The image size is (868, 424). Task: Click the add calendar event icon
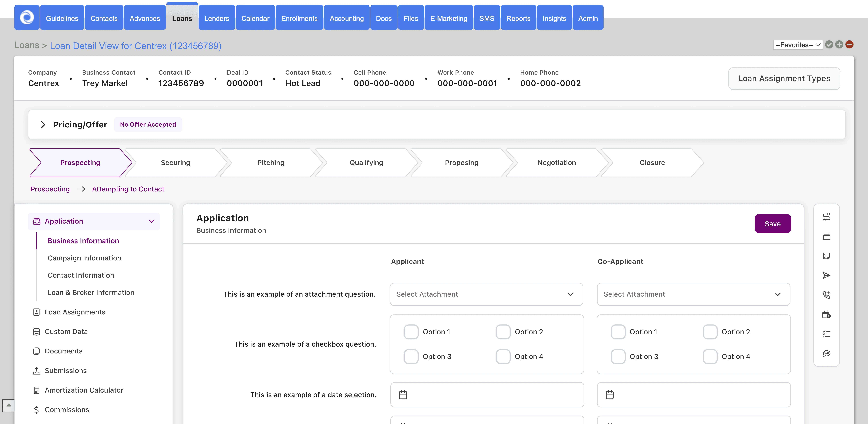826,314
